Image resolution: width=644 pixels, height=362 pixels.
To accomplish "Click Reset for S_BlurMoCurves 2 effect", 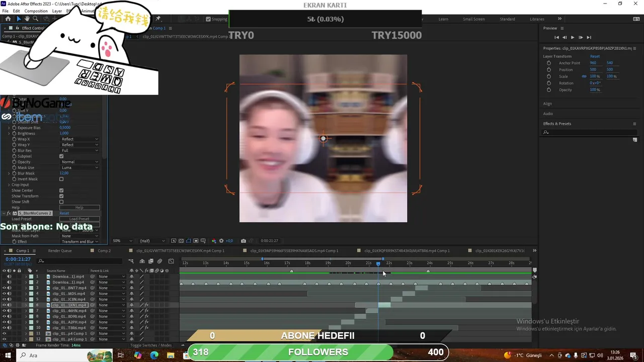I will tap(64, 213).
